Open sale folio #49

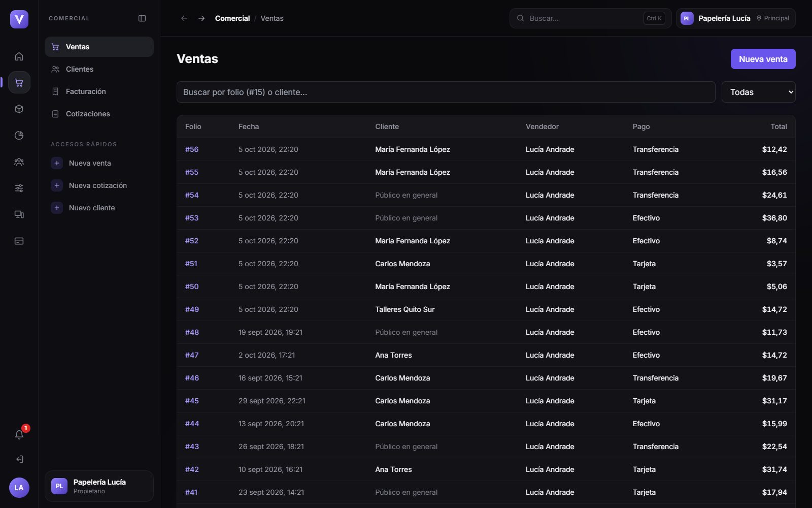[x=192, y=309]
